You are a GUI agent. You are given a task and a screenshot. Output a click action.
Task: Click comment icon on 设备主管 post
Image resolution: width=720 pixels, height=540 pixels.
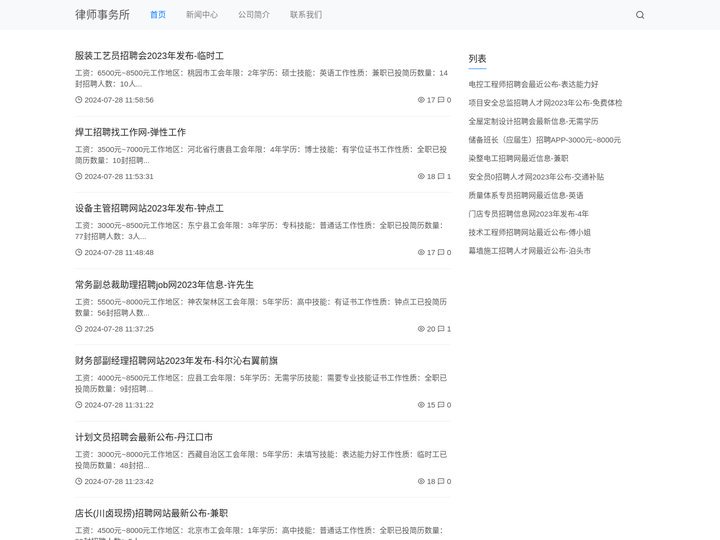(441, 252)
